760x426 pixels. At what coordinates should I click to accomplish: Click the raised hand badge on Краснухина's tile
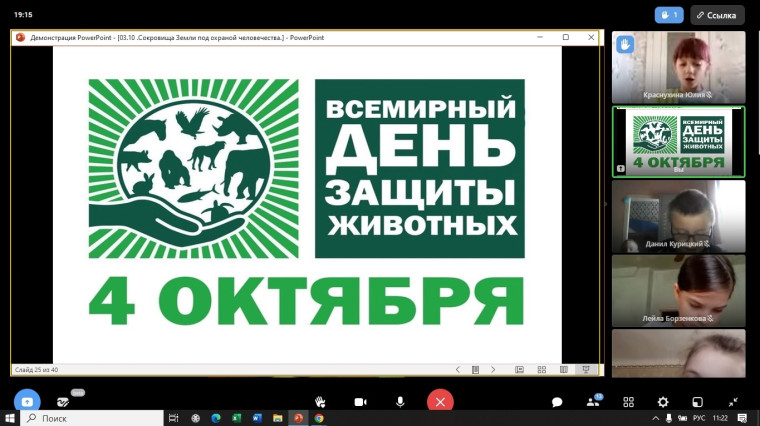point(625,45)
